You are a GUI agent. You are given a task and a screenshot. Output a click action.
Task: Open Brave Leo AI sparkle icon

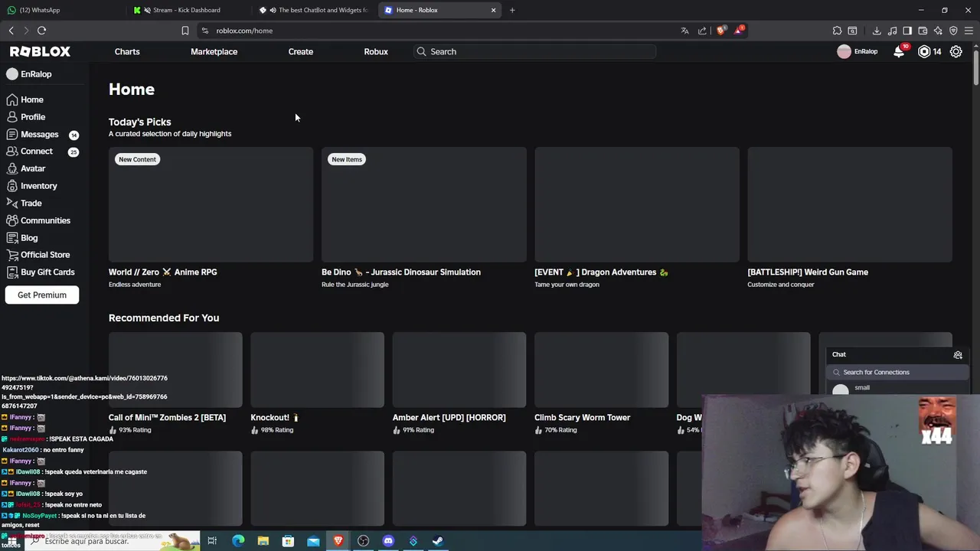pyautogui.click(x=938, y=31)
